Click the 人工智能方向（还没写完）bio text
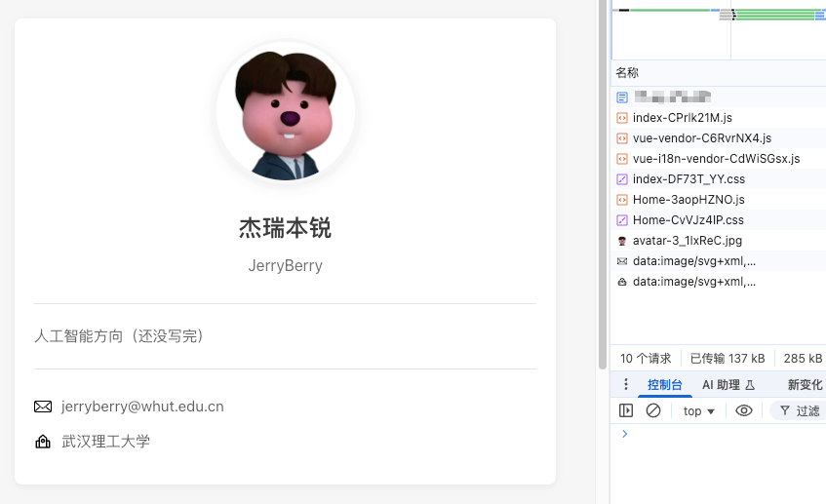Screen dimensions: 826x504 point(119,336)
